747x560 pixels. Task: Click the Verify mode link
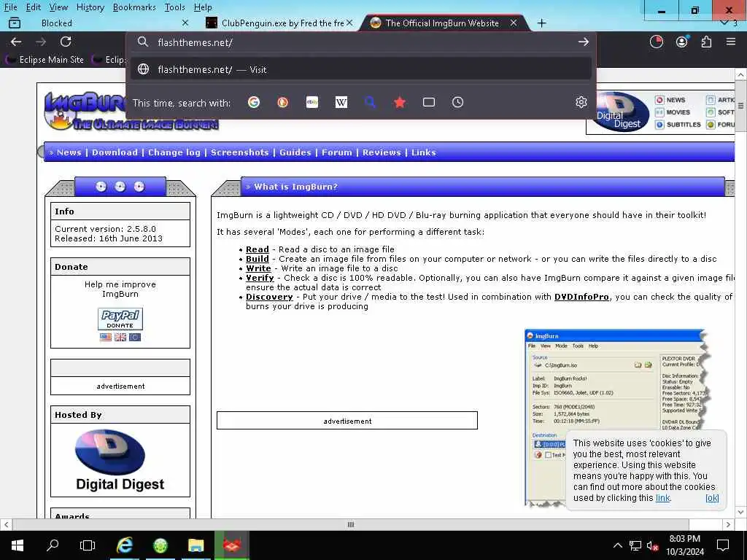(x=260, y=278)
